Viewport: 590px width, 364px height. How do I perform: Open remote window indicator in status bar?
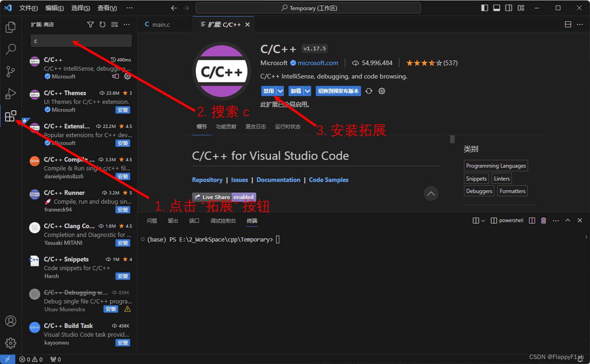(x=7, y=359)
